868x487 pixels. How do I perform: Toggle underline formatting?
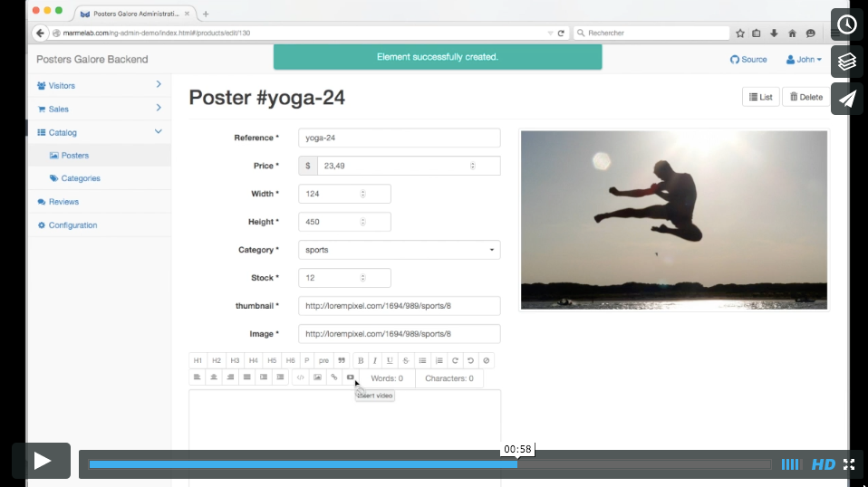(x=390, y=360)
